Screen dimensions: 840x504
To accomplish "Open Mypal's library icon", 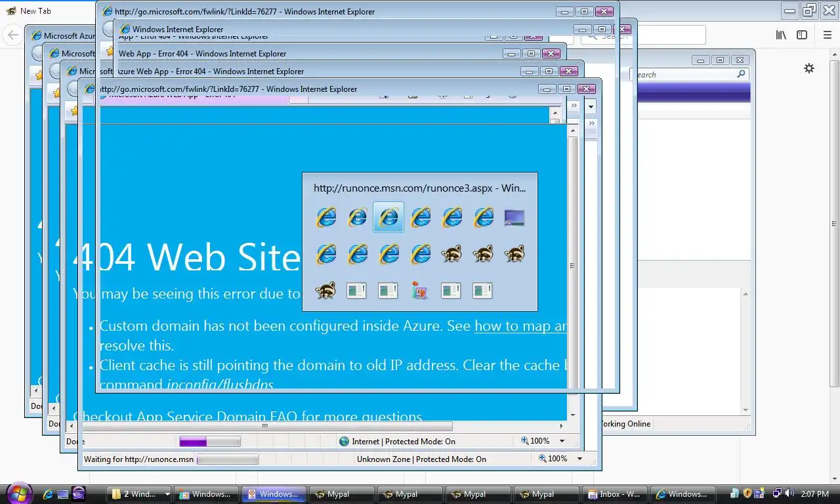I will coord(781,35).
